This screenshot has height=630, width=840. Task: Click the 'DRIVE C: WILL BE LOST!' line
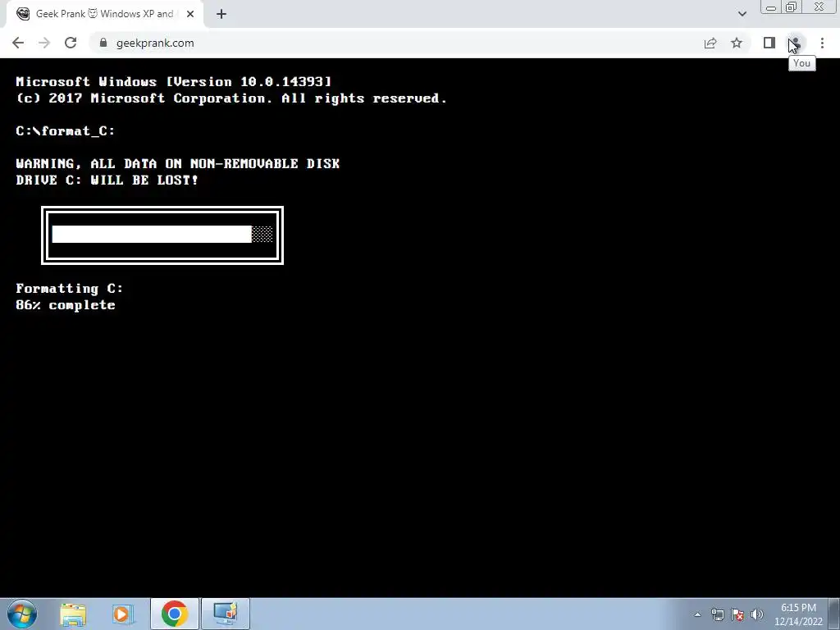click(x=107, y=180)
